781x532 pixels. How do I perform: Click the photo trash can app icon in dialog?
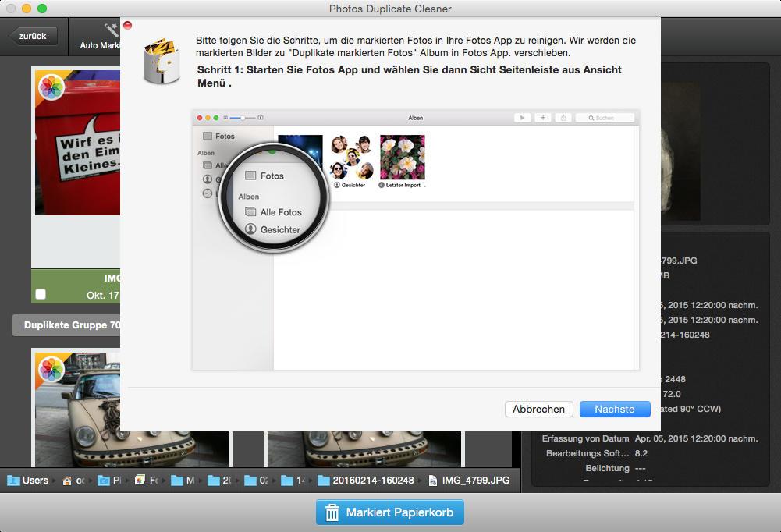(162, 61)
